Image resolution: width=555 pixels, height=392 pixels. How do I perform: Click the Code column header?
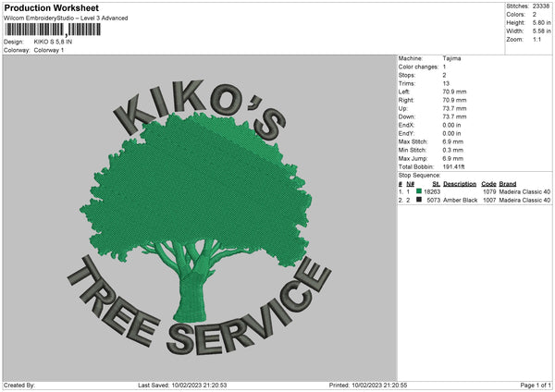point(488,183)
